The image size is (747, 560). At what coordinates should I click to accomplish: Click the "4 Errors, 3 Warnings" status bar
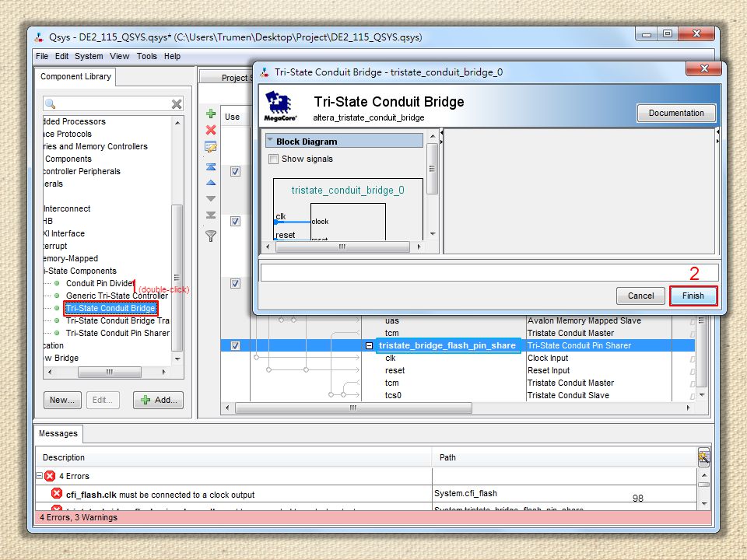(373, 518)
